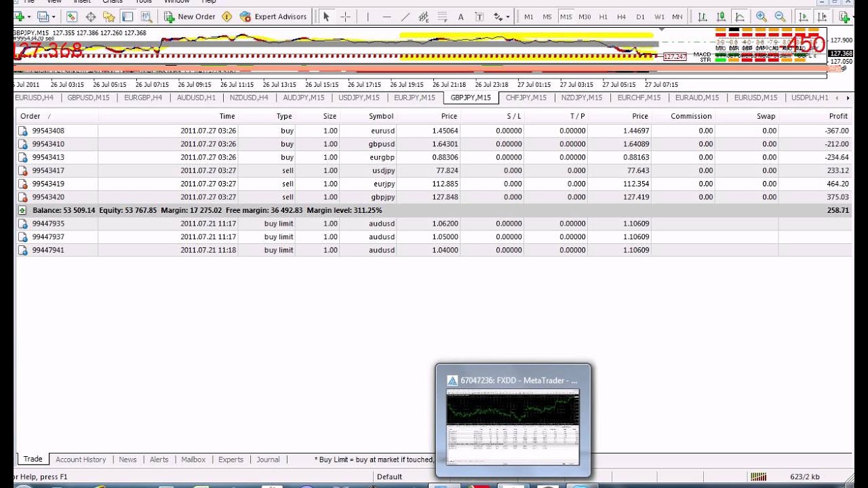This screenshot has width=868, height=488.
Task: Click the 623/2 kb connection status
Action: pos(805,476)
